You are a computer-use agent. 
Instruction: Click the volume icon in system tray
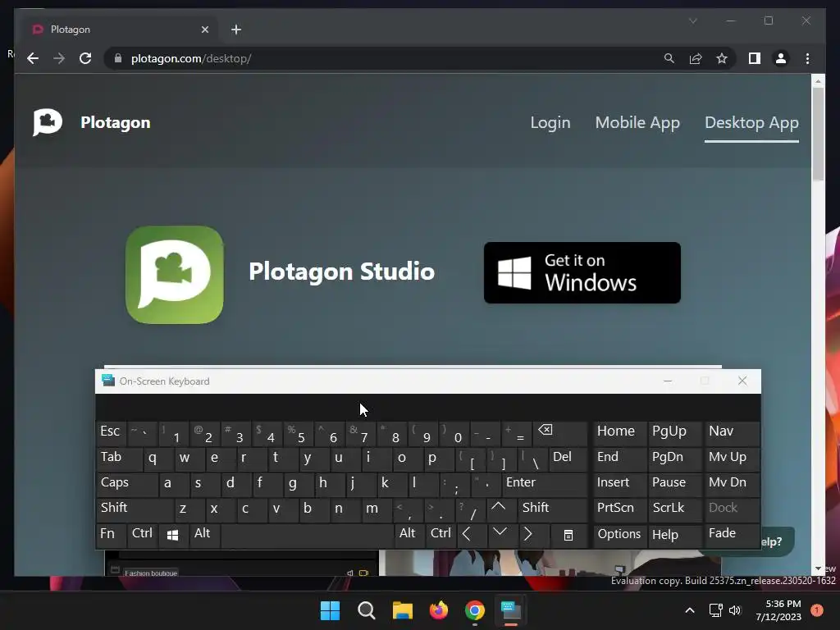(x=735, y=610)
